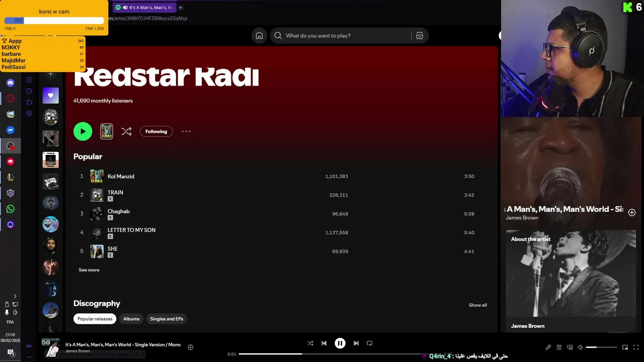Viewport: 644px width, 362px height.
Task: Show hidden system tray icons chevron
Action: pyautogui.click(x=15, y=296)
